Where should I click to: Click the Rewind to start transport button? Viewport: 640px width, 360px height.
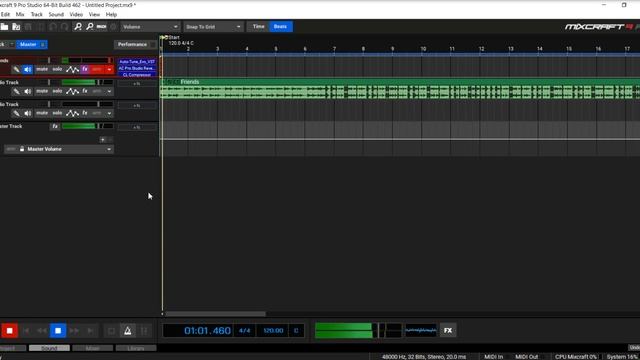point(27,331)
